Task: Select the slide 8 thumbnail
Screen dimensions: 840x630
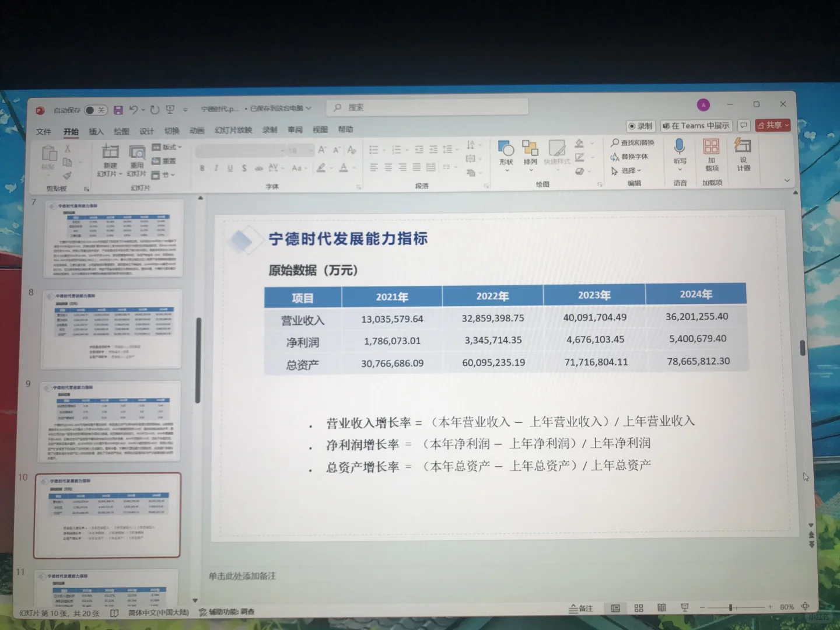Action: 111,330
